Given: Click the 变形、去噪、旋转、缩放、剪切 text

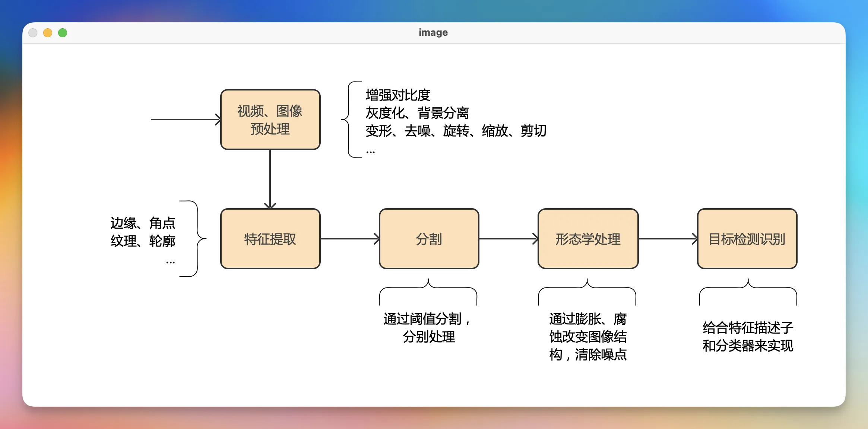Looking at the screenshot, I should tap(455, 131).
